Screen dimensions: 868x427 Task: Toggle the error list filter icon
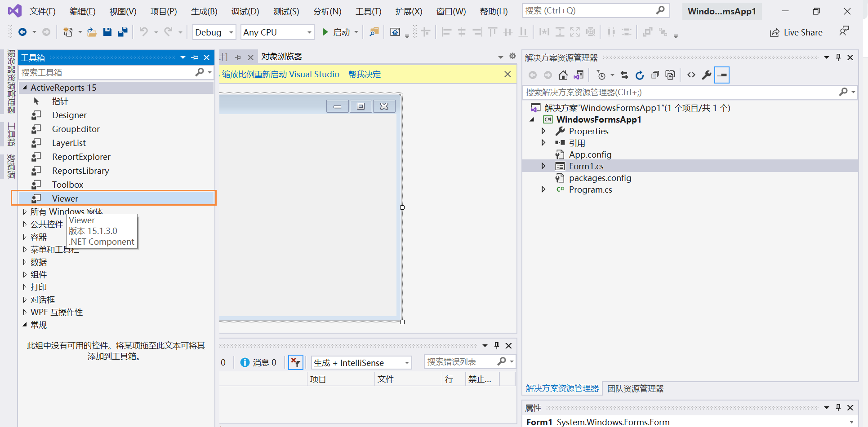[296, 362]
